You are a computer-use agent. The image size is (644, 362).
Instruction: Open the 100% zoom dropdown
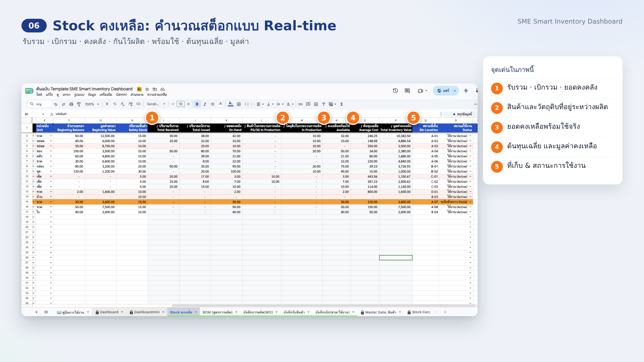click(92, 104)
